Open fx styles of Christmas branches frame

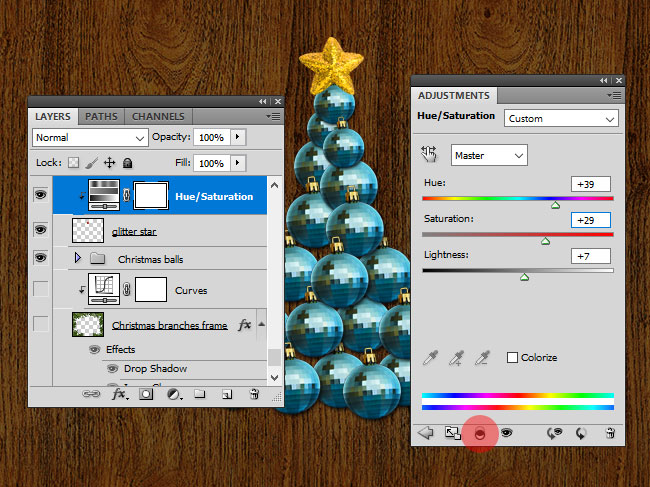point(245,325)
